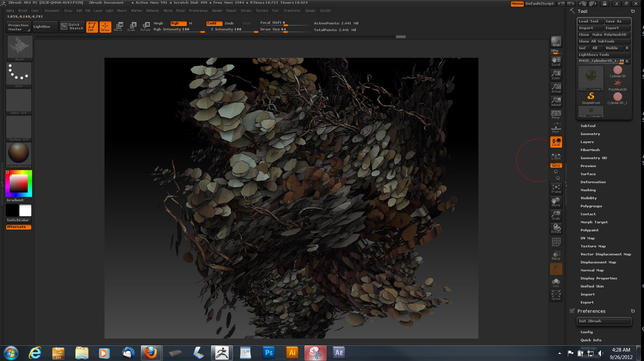The height and width of the screenshot is (361, 644).
Task: Click the Zoom canvas icon
Action: (x=556, y=75)
